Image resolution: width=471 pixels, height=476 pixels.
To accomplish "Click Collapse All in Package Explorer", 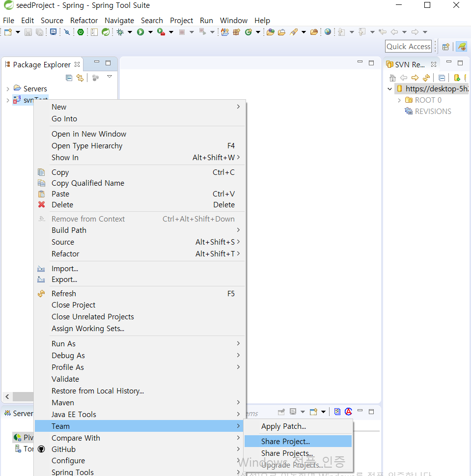I will (69, 78).
